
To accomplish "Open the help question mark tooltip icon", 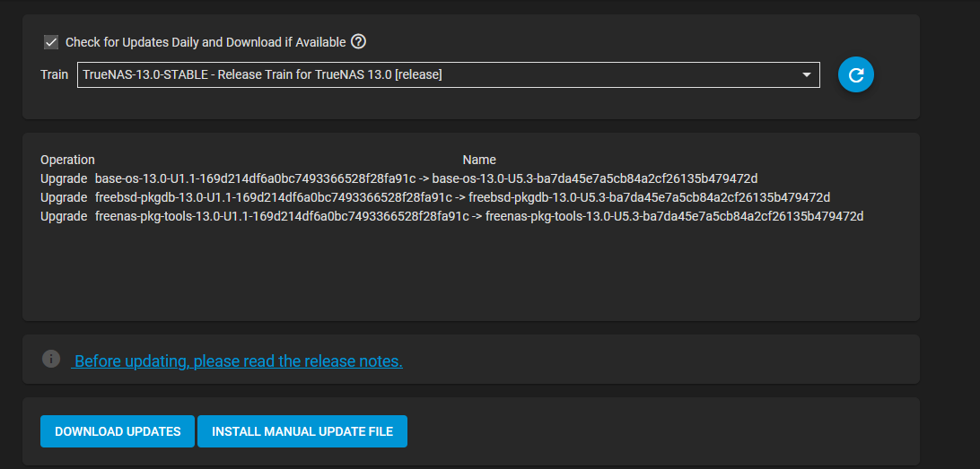I will [358, 42].
